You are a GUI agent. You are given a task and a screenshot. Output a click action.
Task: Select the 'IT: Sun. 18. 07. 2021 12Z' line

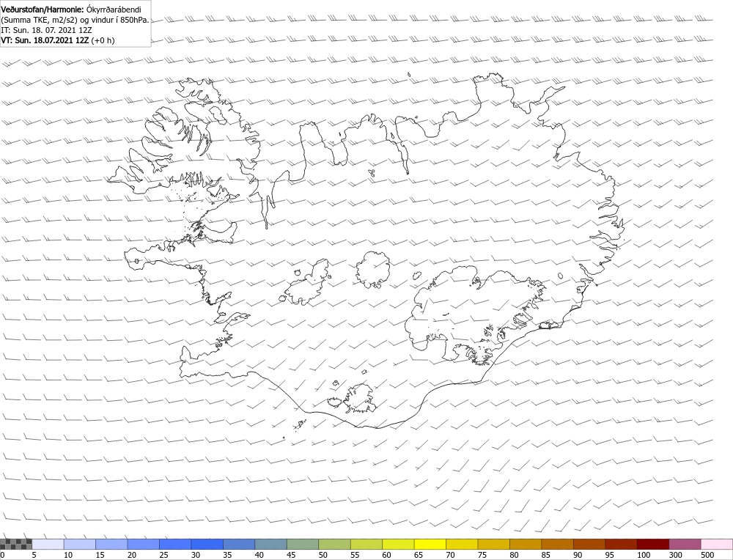pyautogui.click(x=46, y=30)
